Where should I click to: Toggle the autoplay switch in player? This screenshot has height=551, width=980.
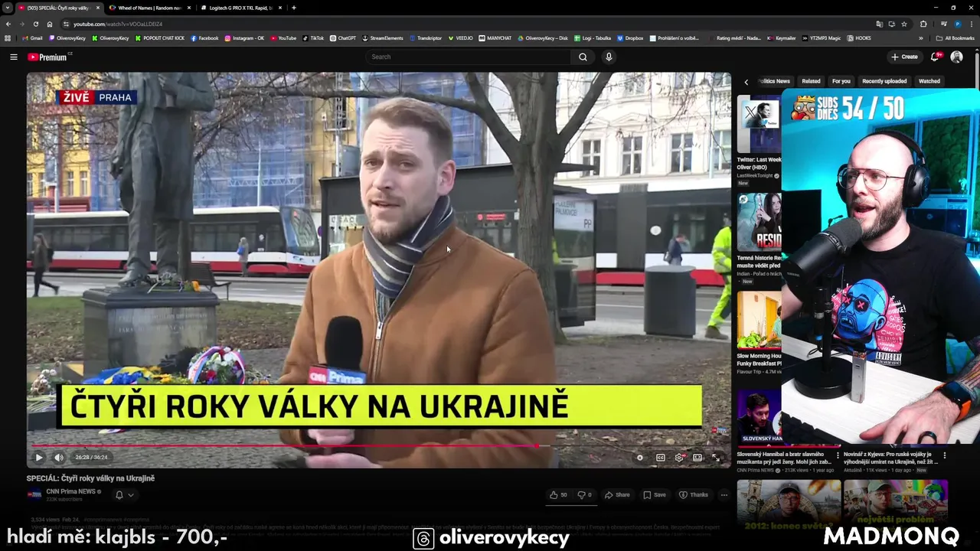[640, 458]
